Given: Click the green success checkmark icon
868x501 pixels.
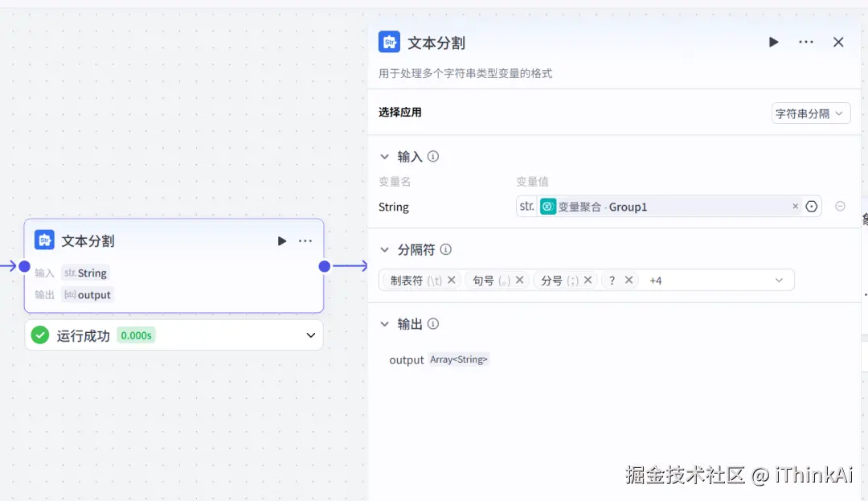Looking at the screenshot, I should click(39, 335).
